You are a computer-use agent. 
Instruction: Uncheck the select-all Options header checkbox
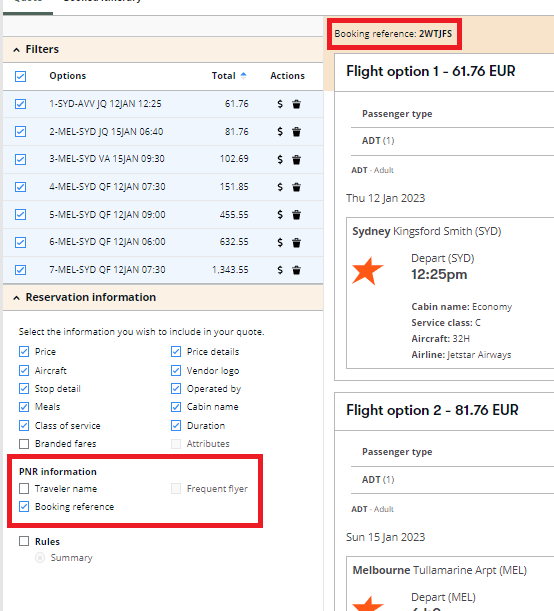21,76
